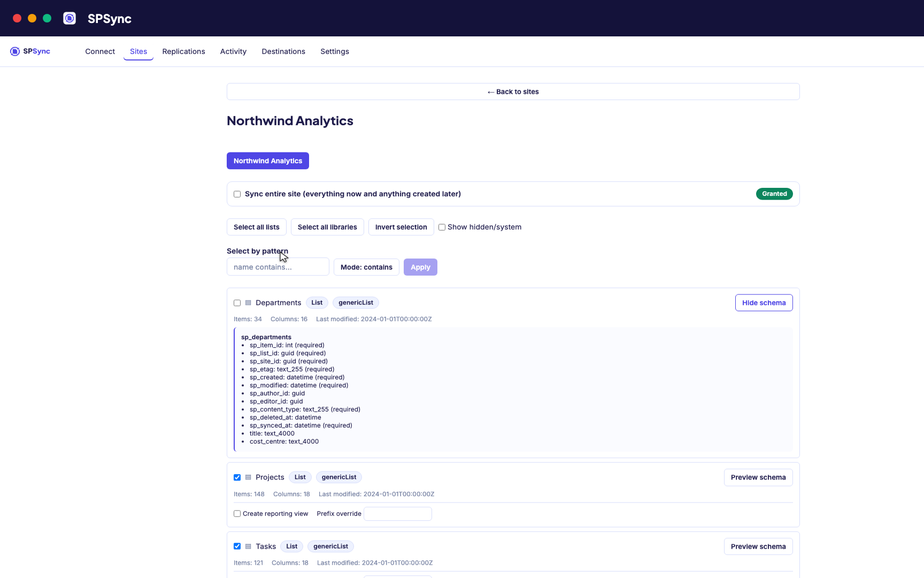
Task: Focus the name contains pattern field
Action: (278, 267)
